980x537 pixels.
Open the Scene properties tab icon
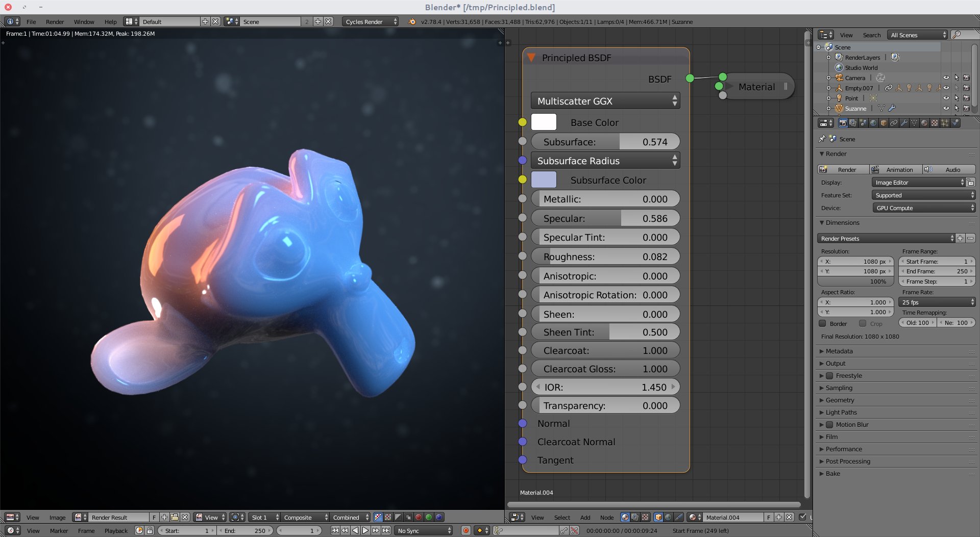pos(863,123)
